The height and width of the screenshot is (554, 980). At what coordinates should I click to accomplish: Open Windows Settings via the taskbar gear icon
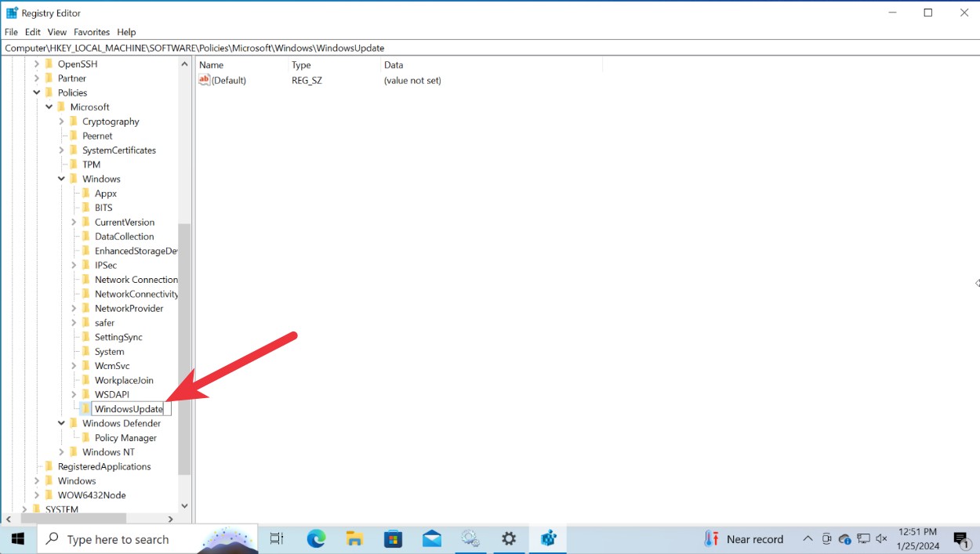point(509,539)
